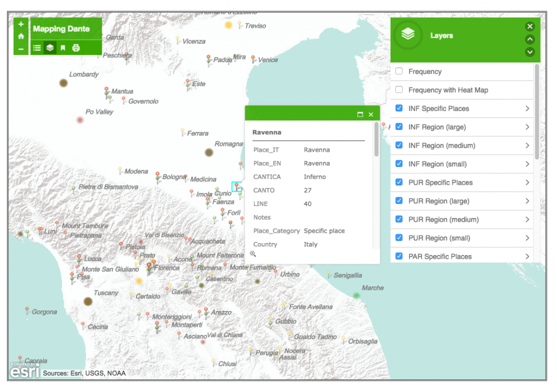Expand PAR Specific Places options arrow
The image size is (557, 392).
527,257
